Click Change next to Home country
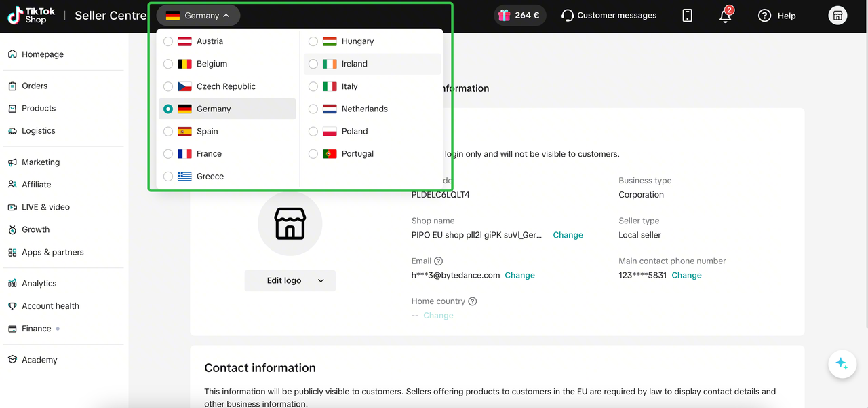Image resolution: width=868 pixels, height=408 pixels. [438, 316]
